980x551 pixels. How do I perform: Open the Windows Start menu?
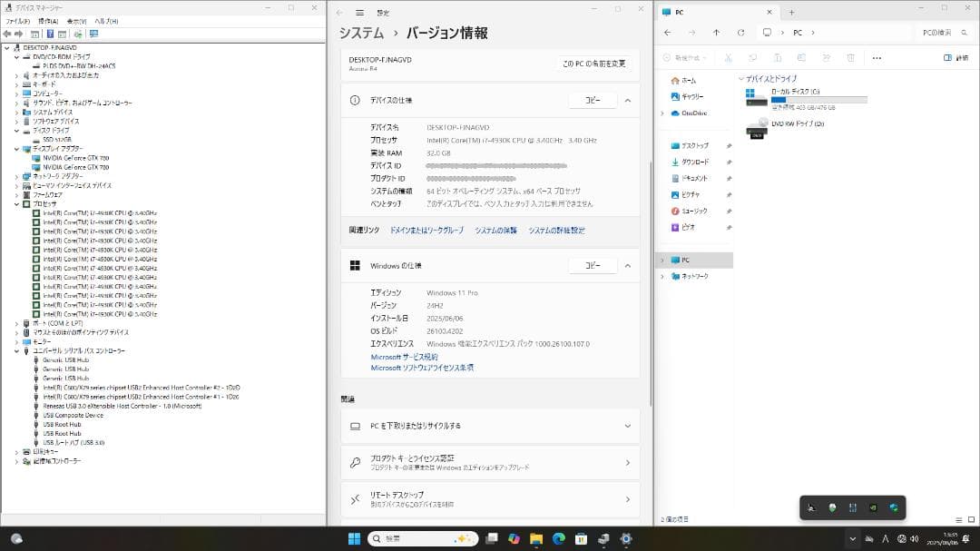[x=353, y=538]
